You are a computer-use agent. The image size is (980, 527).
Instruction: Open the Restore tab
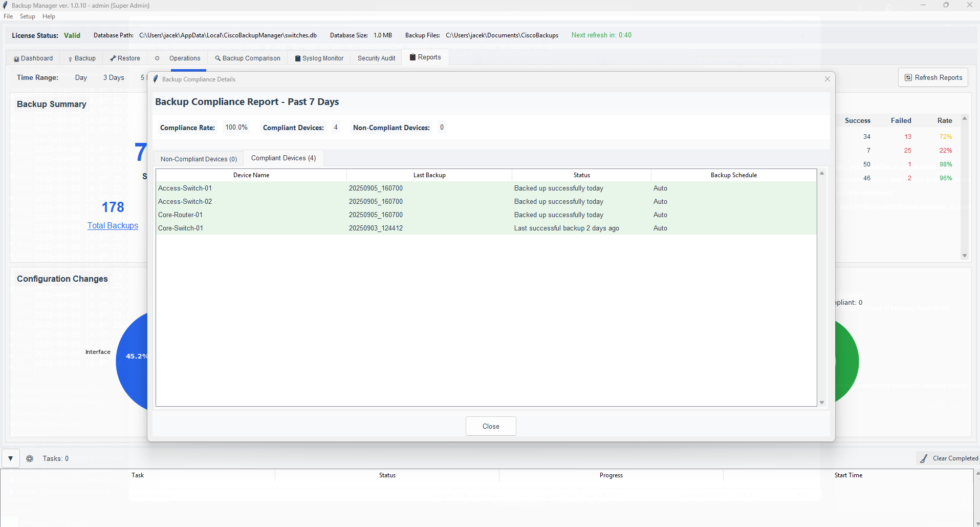[x=125, y=58]
